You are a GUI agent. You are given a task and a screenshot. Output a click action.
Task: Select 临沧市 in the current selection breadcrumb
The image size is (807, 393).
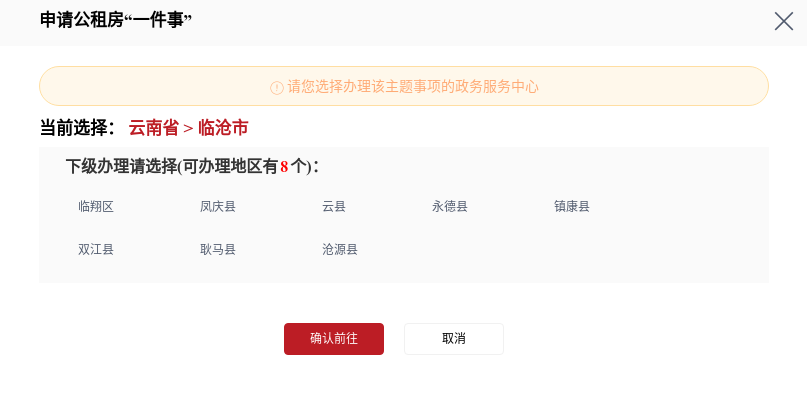pos(223,128)
